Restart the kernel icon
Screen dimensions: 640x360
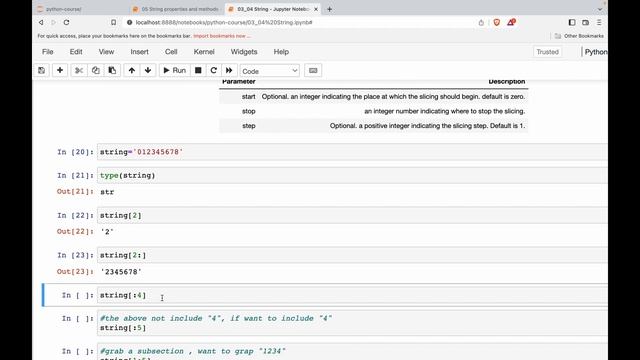(x=213, y=71)
